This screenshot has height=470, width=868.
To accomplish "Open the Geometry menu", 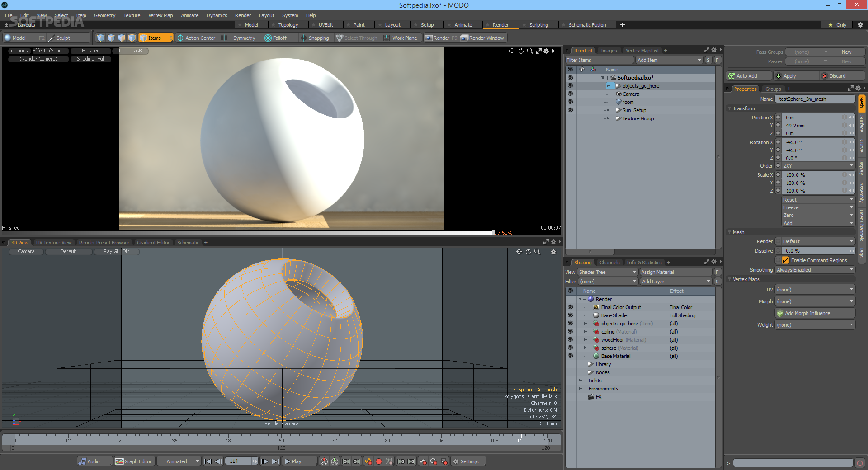I will point(104,15).
